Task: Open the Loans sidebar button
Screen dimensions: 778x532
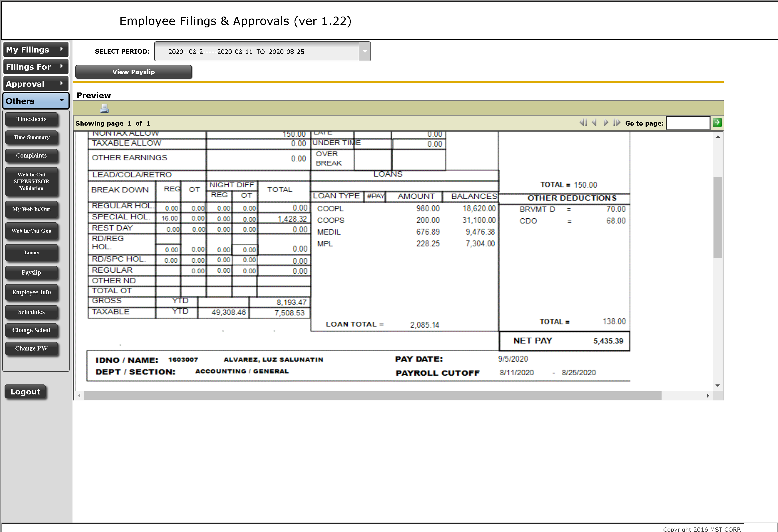Action: (31, 253)
